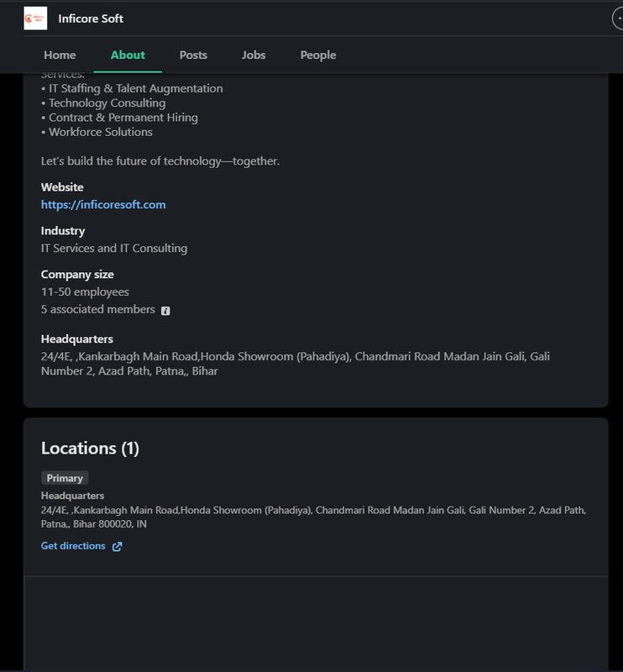Select the Technology Consulting line
Screen dimensions: 623x672
pos(103,102)
